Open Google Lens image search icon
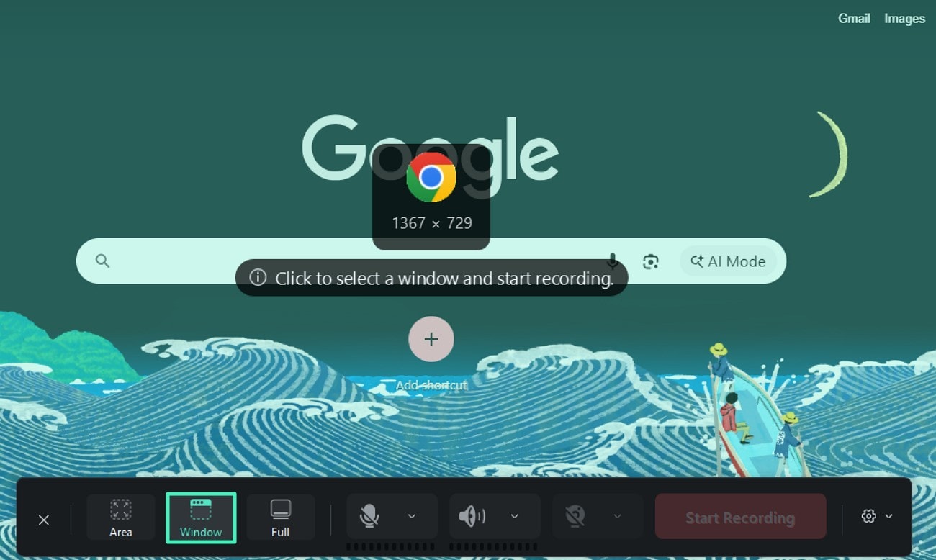The width and height of the screenshot is (936, 560). tap(651, 261)
